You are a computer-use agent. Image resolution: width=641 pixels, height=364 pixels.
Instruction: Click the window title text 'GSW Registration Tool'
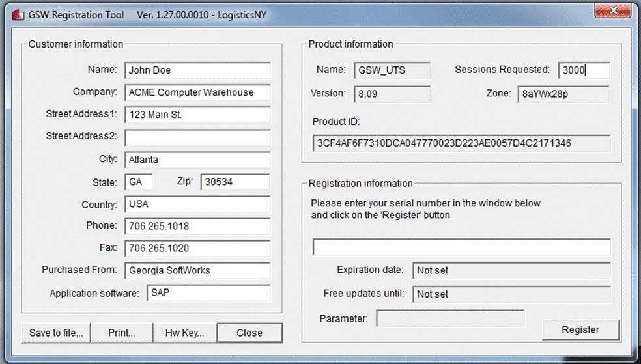pos(76,15)
